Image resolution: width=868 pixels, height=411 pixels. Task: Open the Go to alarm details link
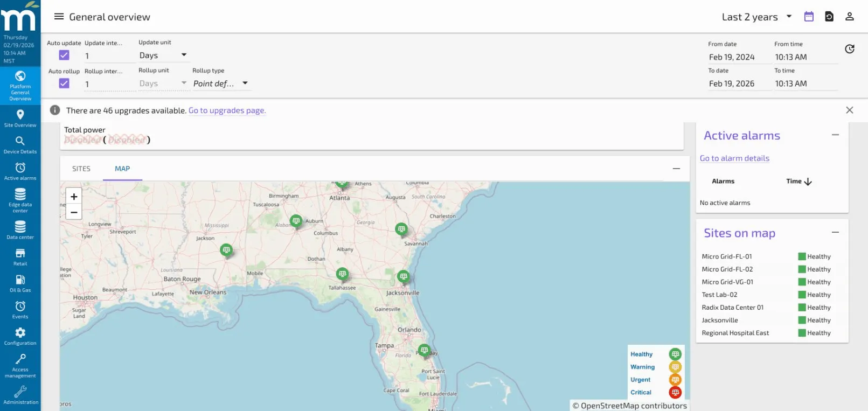(734, 158)
